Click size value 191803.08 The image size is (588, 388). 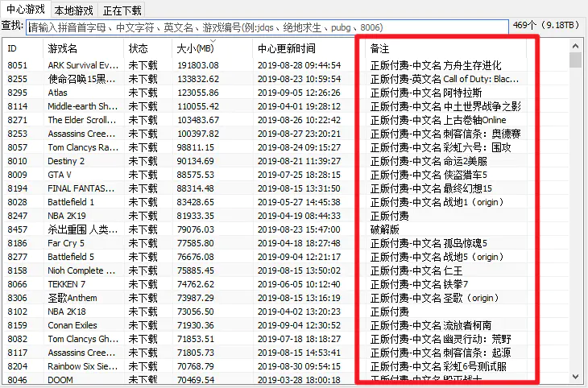coord(198,65)
